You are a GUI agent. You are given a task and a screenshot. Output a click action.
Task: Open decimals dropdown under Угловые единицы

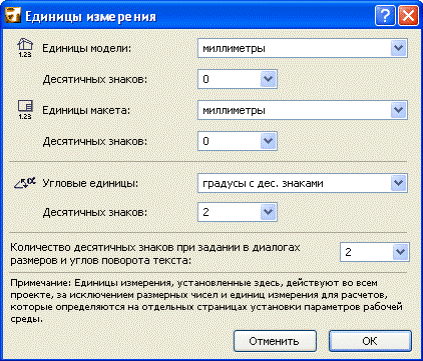click(237, 212)
